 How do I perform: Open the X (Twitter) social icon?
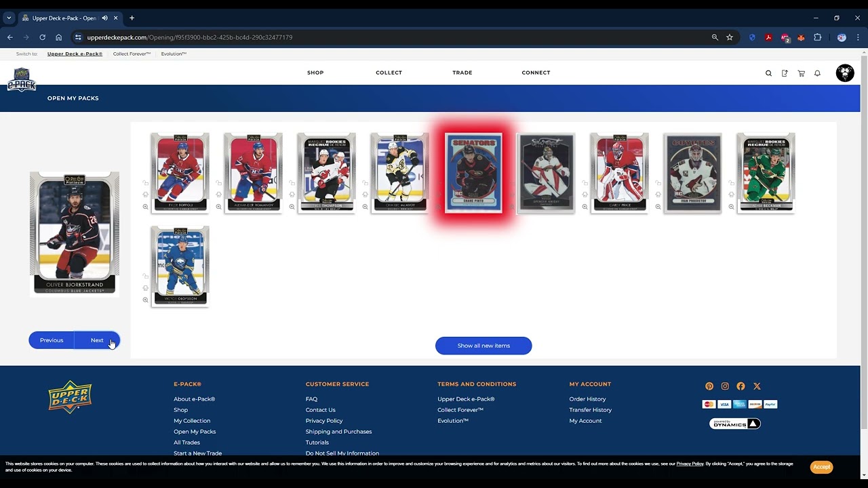point(757,386)
